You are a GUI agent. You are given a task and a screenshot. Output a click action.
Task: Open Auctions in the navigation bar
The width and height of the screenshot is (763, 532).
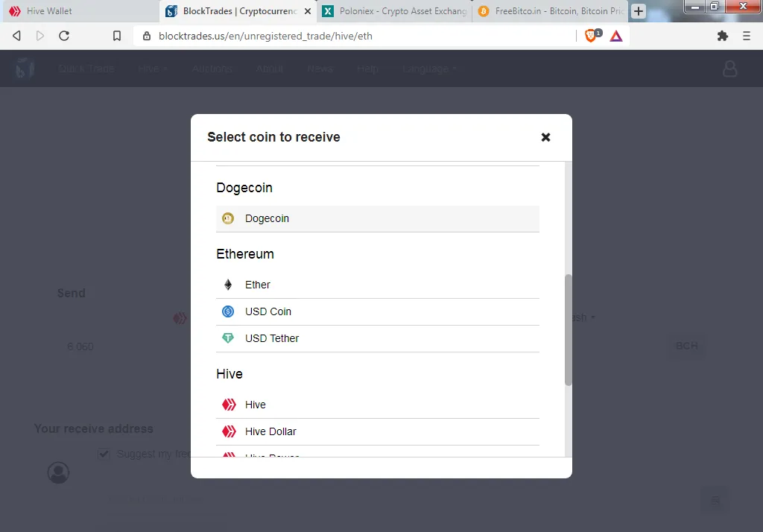coord(212,69)
